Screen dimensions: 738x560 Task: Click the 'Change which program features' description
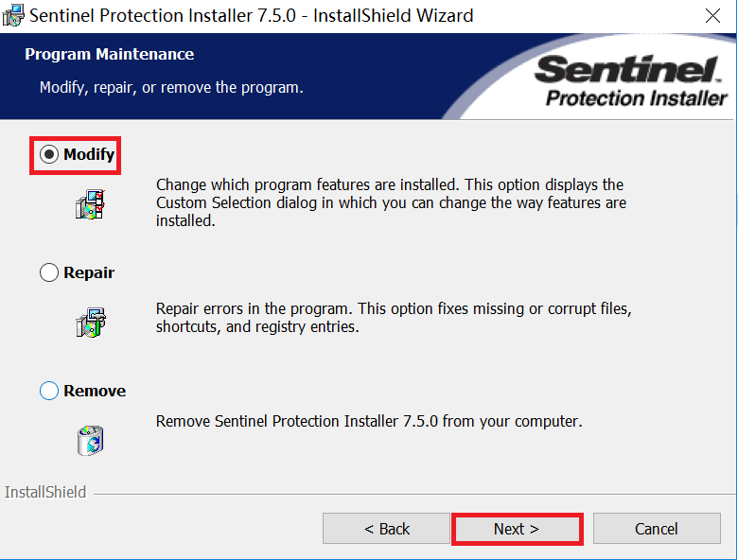(x=390, y=203)
